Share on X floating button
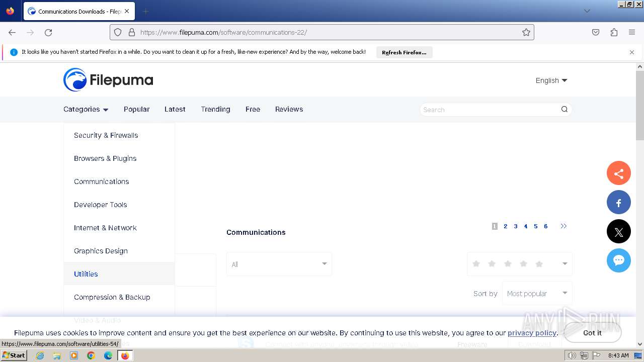Viewport: 644px width, 362px height. (619, 232)
